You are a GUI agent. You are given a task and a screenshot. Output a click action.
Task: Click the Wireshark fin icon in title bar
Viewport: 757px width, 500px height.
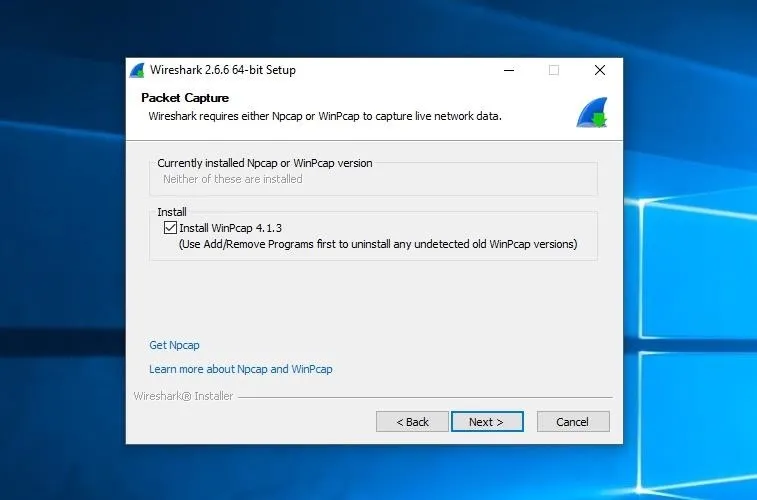pyautogui.click(x=137, y=70)
